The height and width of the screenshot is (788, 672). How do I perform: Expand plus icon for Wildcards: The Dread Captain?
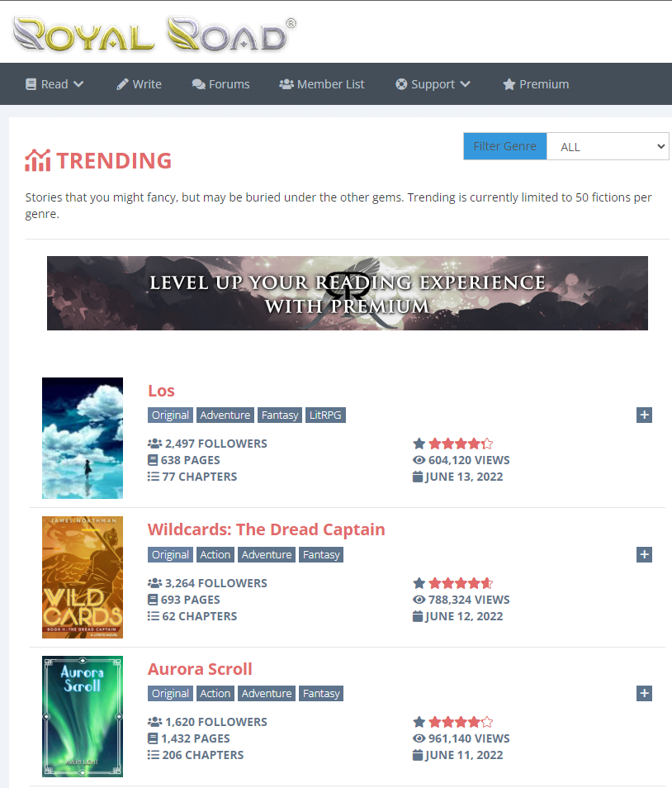pyautogui.click(x=644, y=554)
